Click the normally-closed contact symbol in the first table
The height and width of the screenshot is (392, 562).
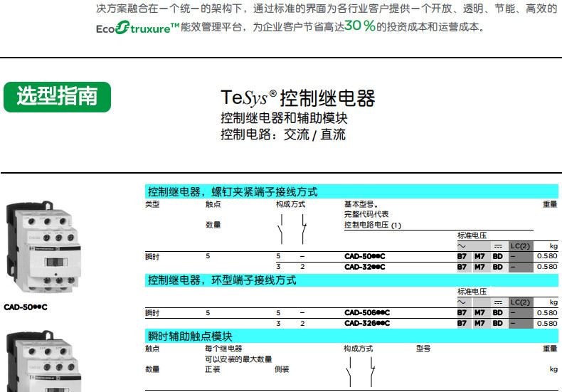click(303, 229)
